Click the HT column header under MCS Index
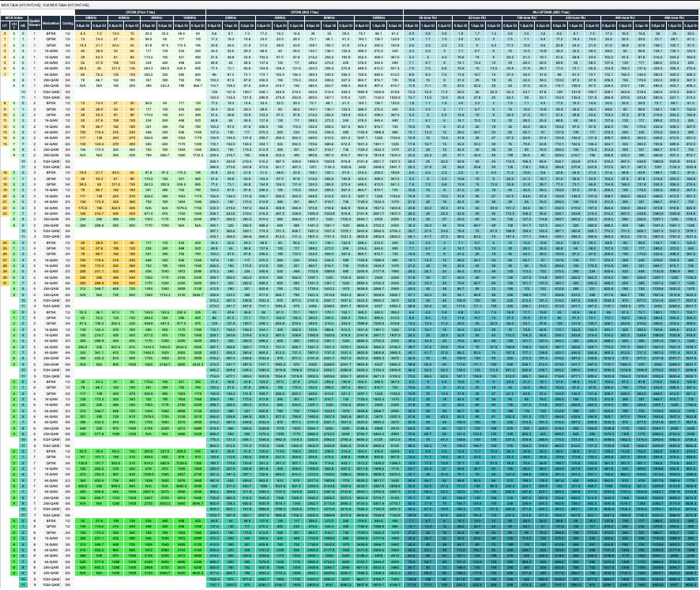Screen dimensions: 700x590 coord(5,25)
